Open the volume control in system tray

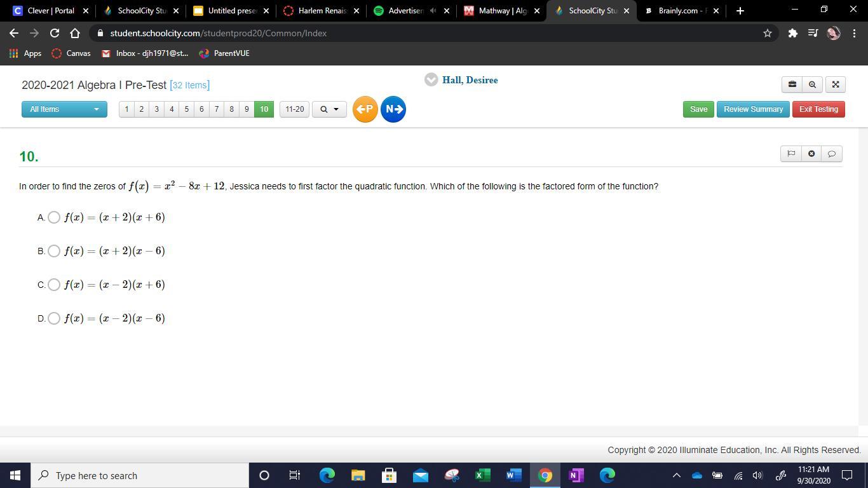757,475
